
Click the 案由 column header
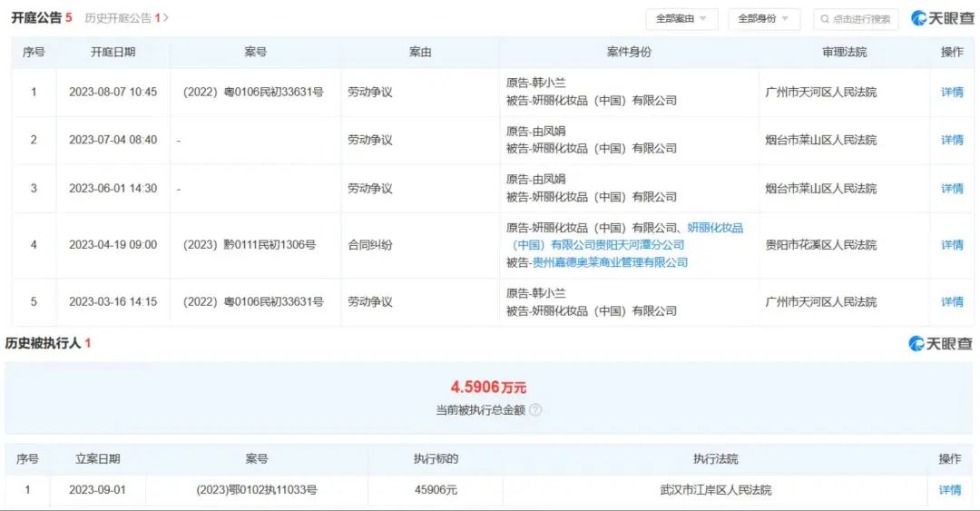pos(420,52)
